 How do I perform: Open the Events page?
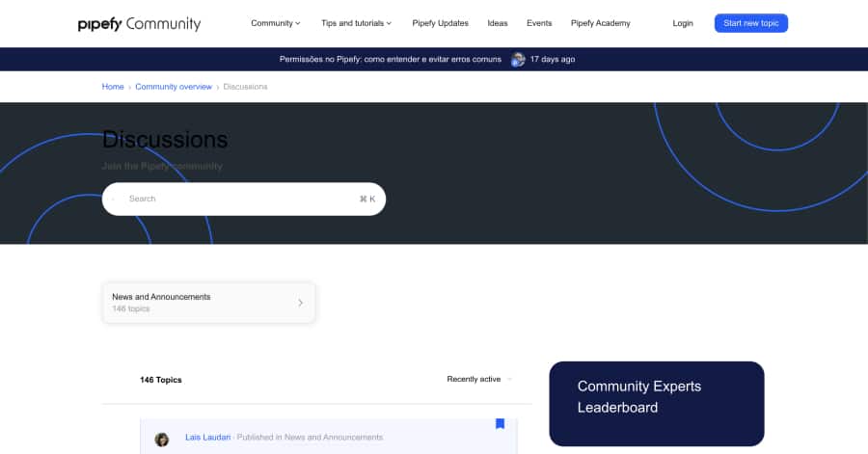coord(539,23)
